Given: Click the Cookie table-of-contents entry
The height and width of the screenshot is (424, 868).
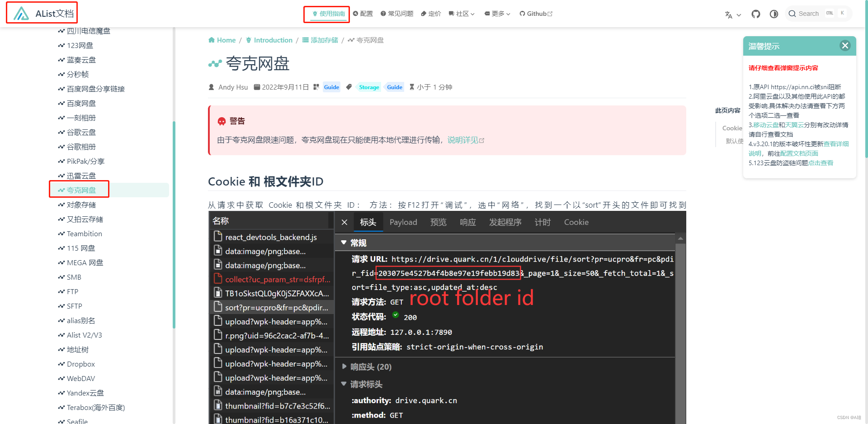Looking at the screenshot, I should [x=732, y=128].
